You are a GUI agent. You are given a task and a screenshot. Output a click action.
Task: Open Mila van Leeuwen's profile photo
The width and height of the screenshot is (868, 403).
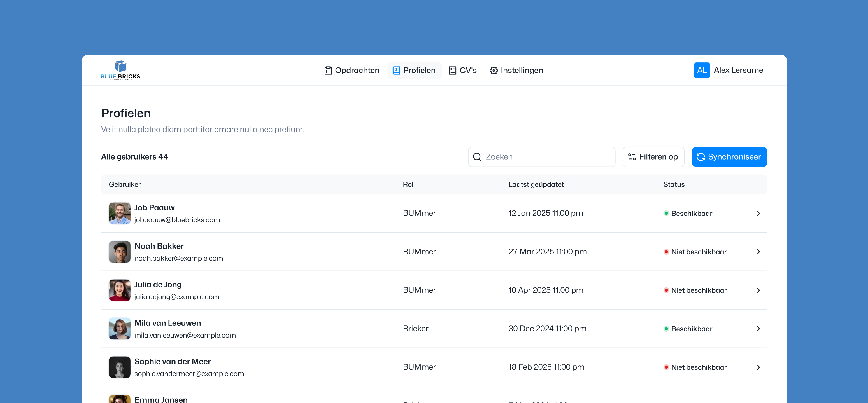pyautogui.click(x=120, y=328)
